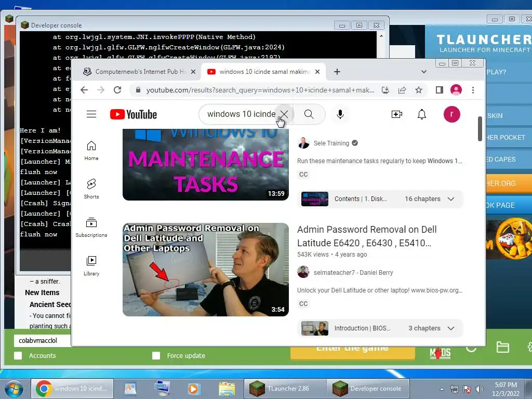532x399 pixels.
Task: Open the YouTube account avatar 'r'
Action: 451,114
